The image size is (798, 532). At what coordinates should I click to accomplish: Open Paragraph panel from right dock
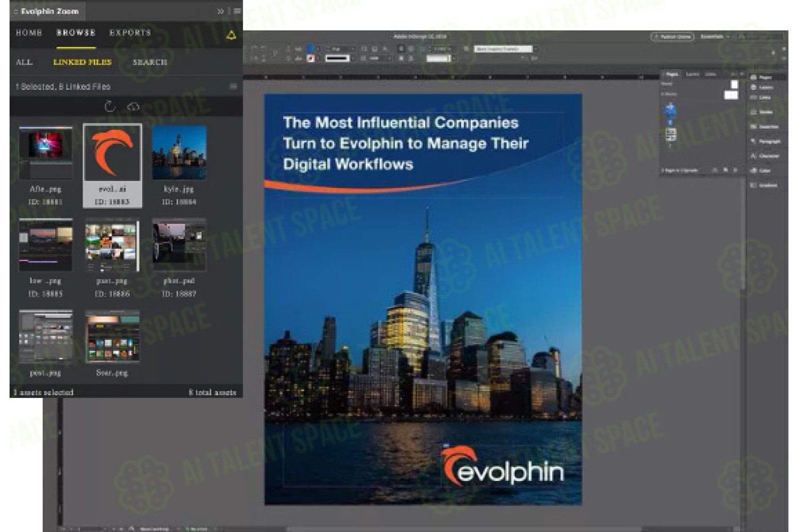click(x=765, y=142)
